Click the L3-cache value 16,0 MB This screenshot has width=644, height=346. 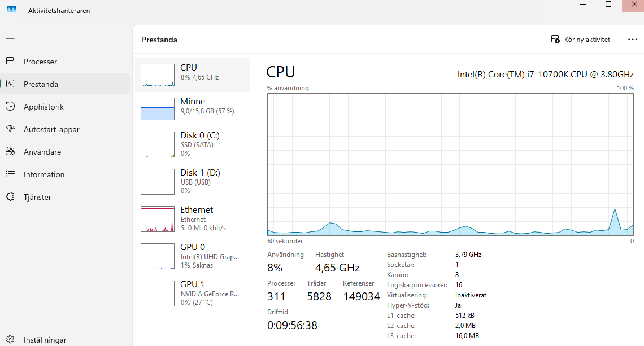click(467, 336)
